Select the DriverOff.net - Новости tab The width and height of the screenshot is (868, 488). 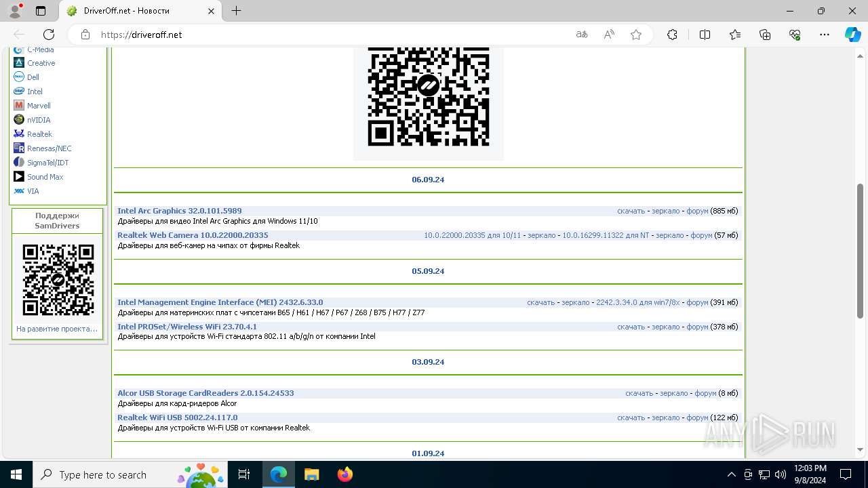tap(140, 11)
